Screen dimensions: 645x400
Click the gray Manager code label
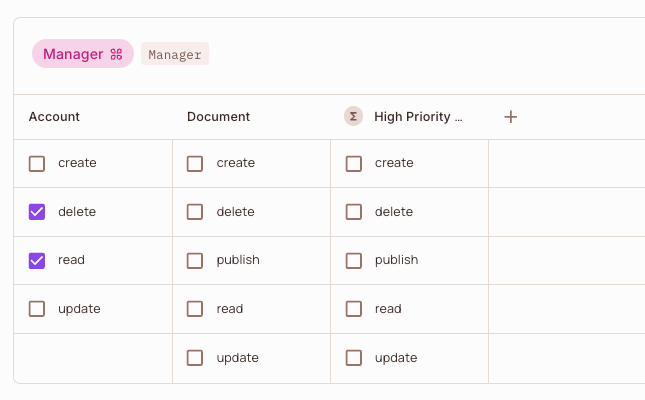[x=175, y=55]
